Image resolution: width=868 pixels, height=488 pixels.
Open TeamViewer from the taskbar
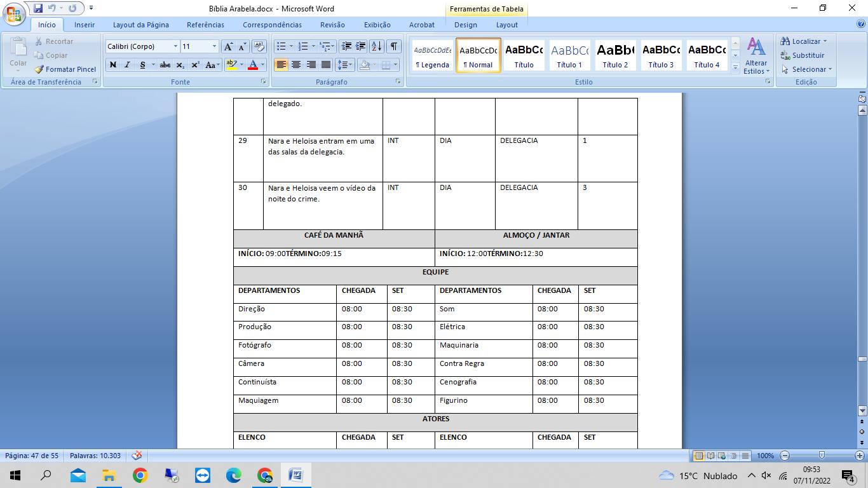[x=202, y=475]
